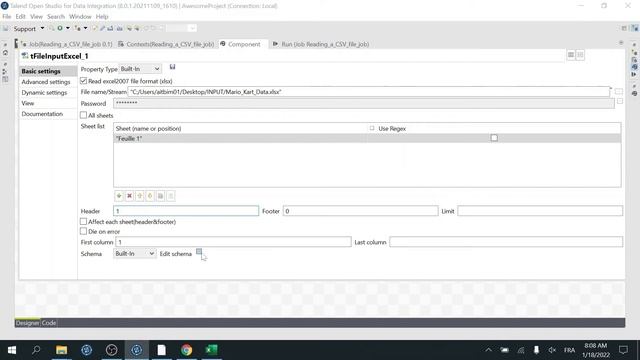The width and height of the screenshot is (640, 360).
Task: Open the Edit menu
Action: coord(20,16)
